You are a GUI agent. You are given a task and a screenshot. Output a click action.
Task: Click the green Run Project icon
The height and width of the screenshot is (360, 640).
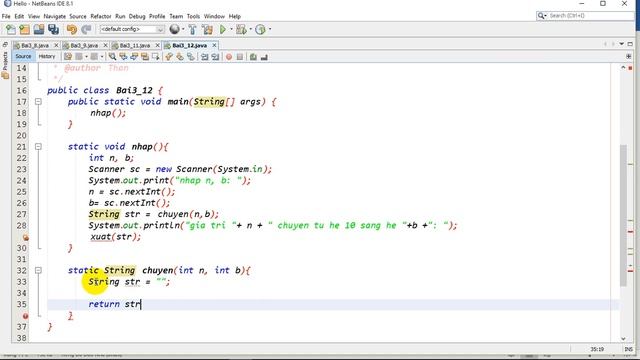(x=223, y=29)
